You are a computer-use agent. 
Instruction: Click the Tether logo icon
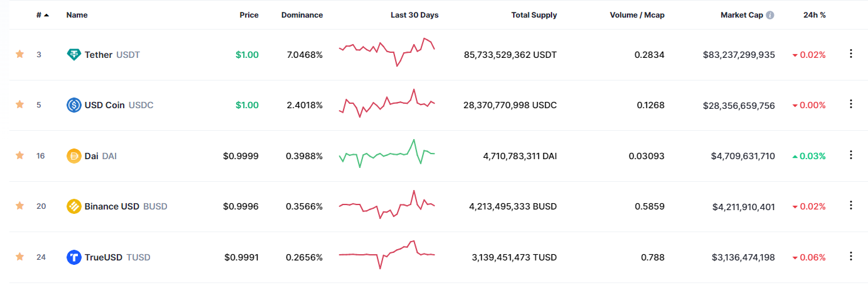[74, 55]
